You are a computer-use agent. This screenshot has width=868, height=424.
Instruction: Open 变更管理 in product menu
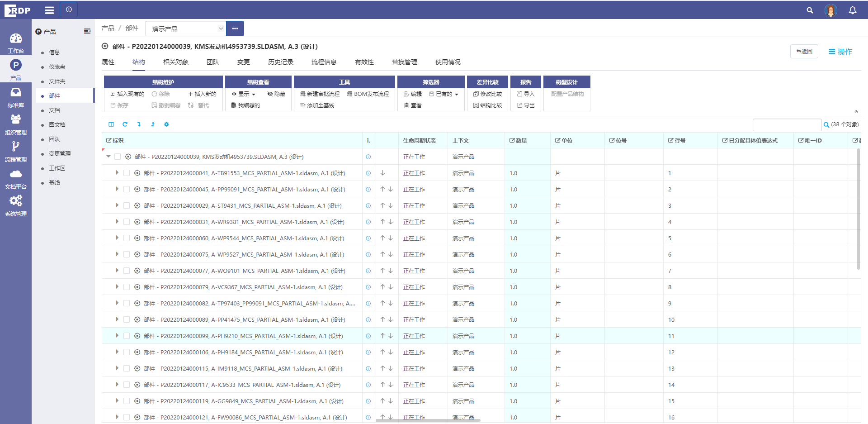(x=60, y=154)
